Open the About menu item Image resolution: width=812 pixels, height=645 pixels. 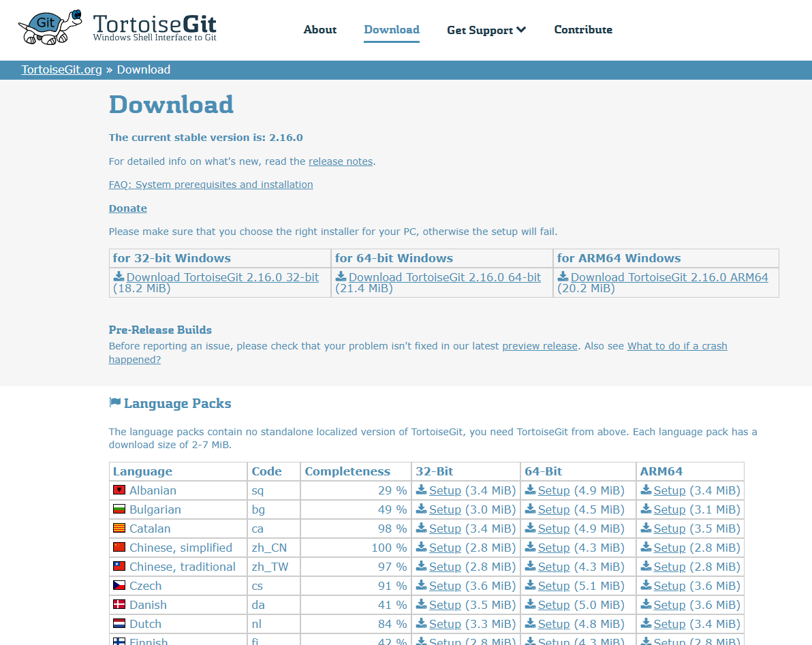tap(320, 29)
